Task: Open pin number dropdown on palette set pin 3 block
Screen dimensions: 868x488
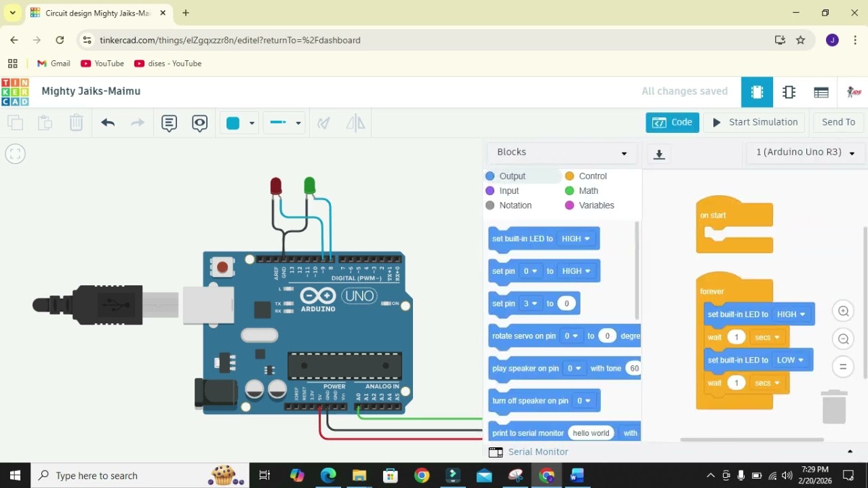Action: click(x=530, y=304)
